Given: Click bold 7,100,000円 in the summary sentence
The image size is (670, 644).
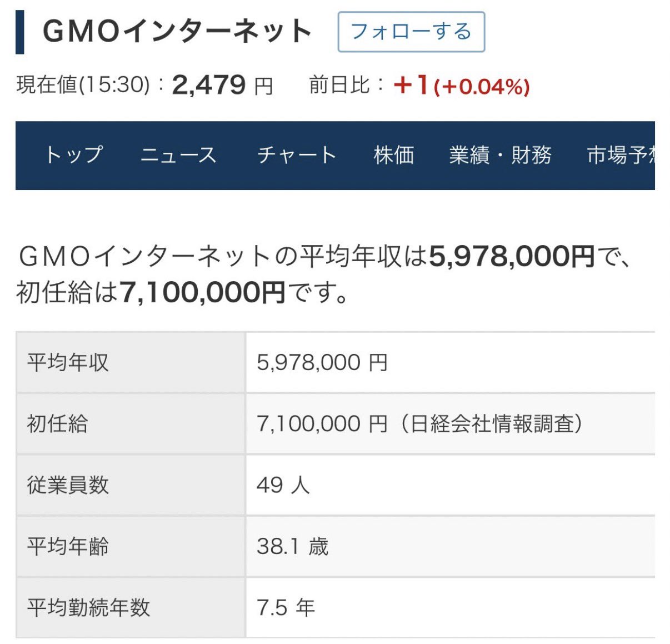Looking at the screenshot, I should (202, 292).
